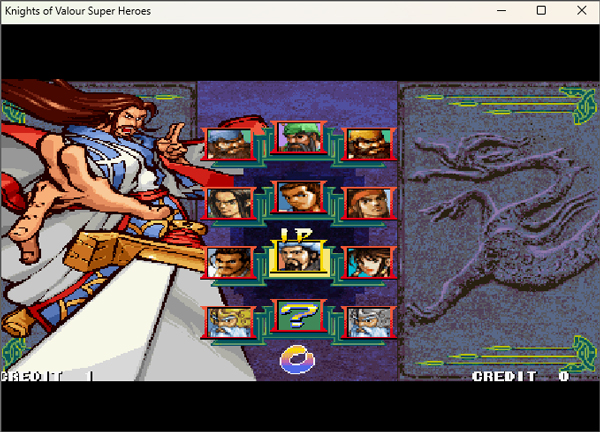This screenshot has height=432, width=600.
Task: Click the right CREDIT 0 counter
Action: [520, 376]
